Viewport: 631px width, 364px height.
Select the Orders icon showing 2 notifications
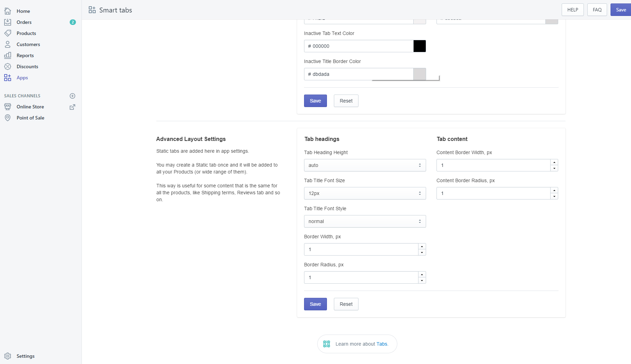8,22
